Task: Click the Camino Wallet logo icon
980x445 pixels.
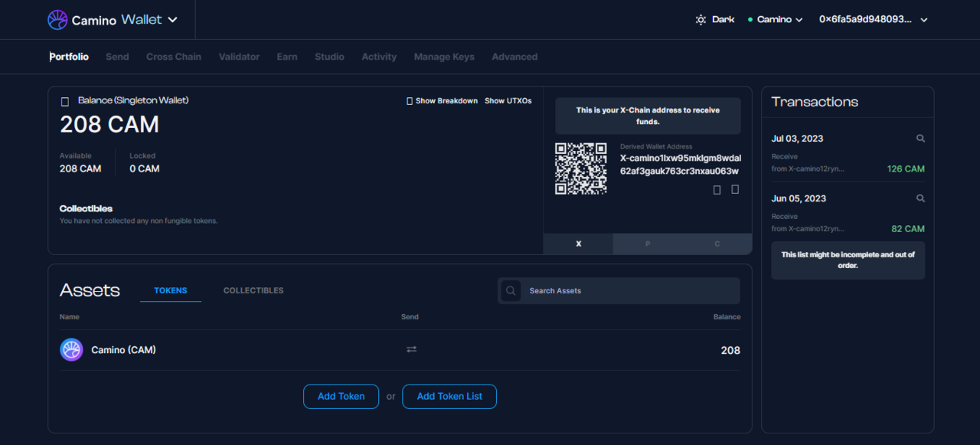Action: (57, 20)
